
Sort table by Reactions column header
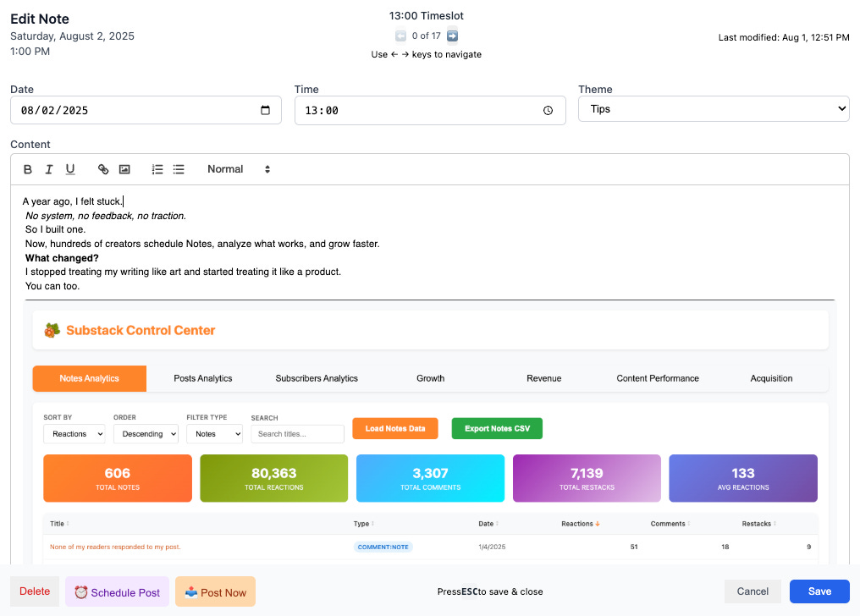click(581, 524)
